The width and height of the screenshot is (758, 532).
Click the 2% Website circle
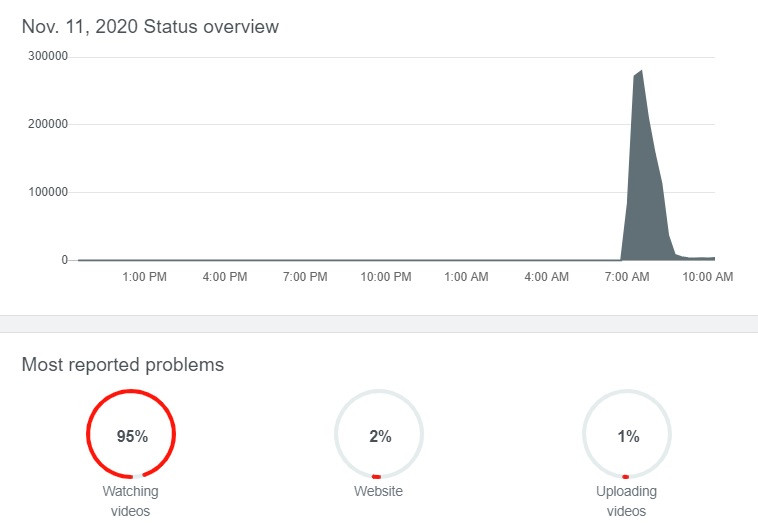coord(379,434)
